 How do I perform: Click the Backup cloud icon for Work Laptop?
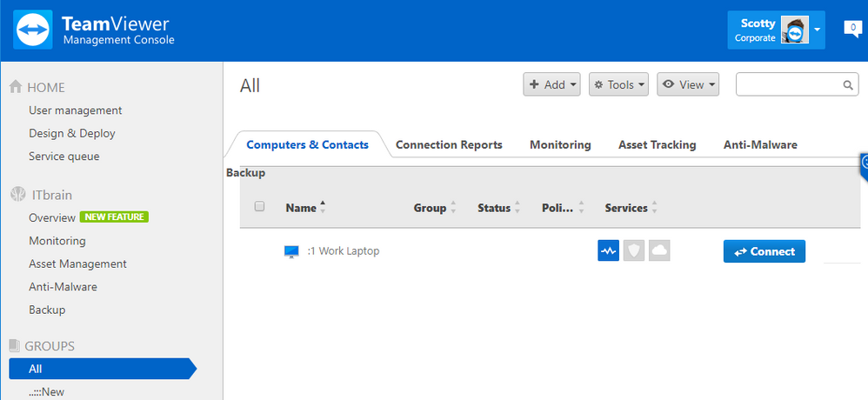[659, 250]
